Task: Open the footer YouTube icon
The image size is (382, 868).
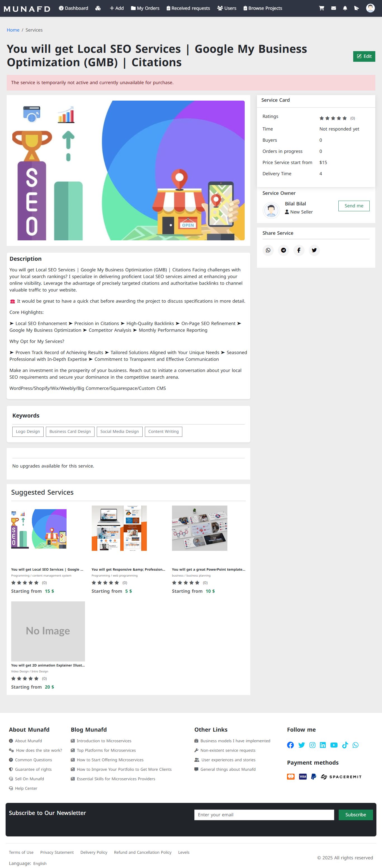Action: (334, 745)
